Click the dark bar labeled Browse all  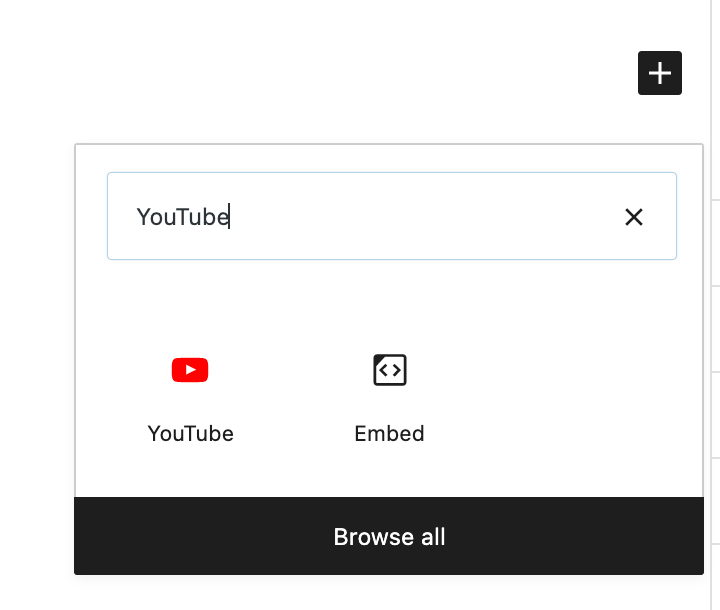click(389, 537)
